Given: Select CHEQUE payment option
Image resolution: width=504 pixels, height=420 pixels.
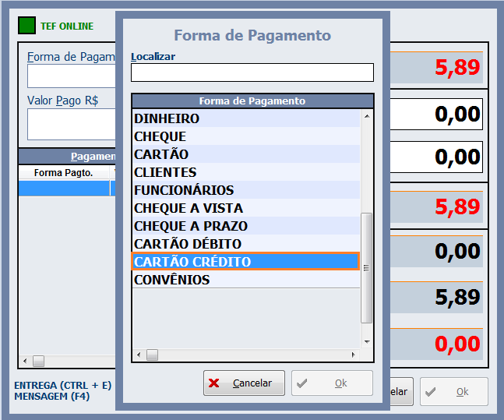Looking at the screenshot, I should click(x=160, y=136).
